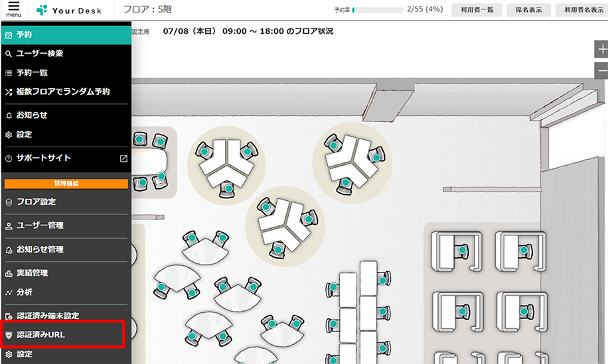The width and height of the screenshot is (608, 364).
Task: Click external link icon beside サポートサイト
Action: click(123, 158)
